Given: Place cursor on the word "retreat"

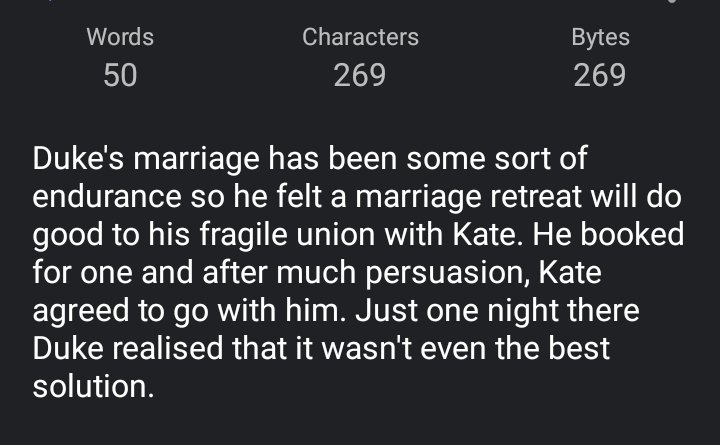Looking at the screenshot, I should pos(536,197).
